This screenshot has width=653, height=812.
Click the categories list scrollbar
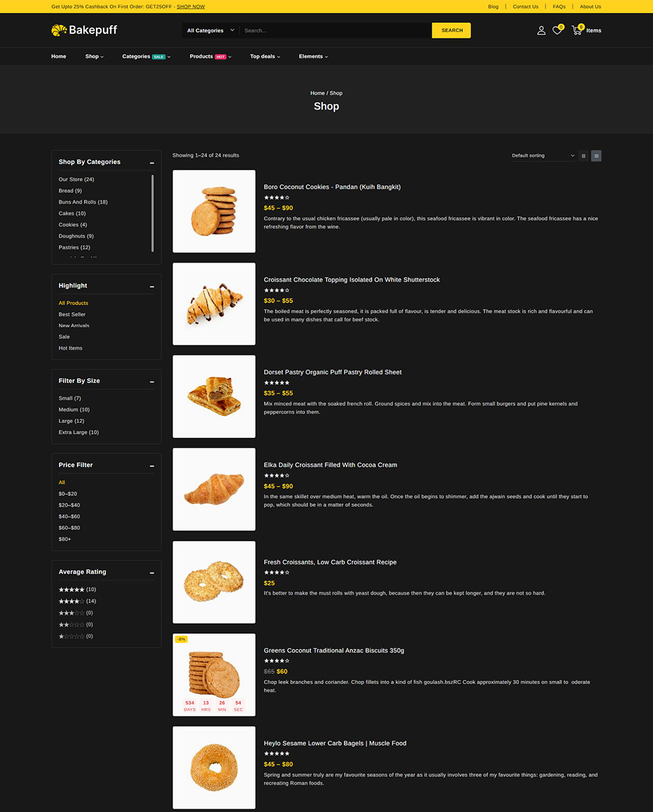coord(153,212)
